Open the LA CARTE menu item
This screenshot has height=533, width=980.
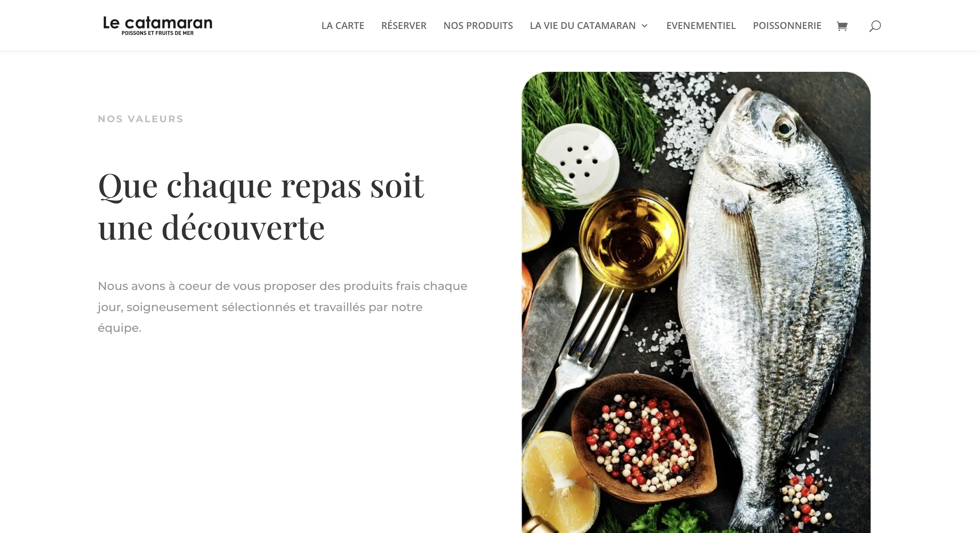(343, 26)
